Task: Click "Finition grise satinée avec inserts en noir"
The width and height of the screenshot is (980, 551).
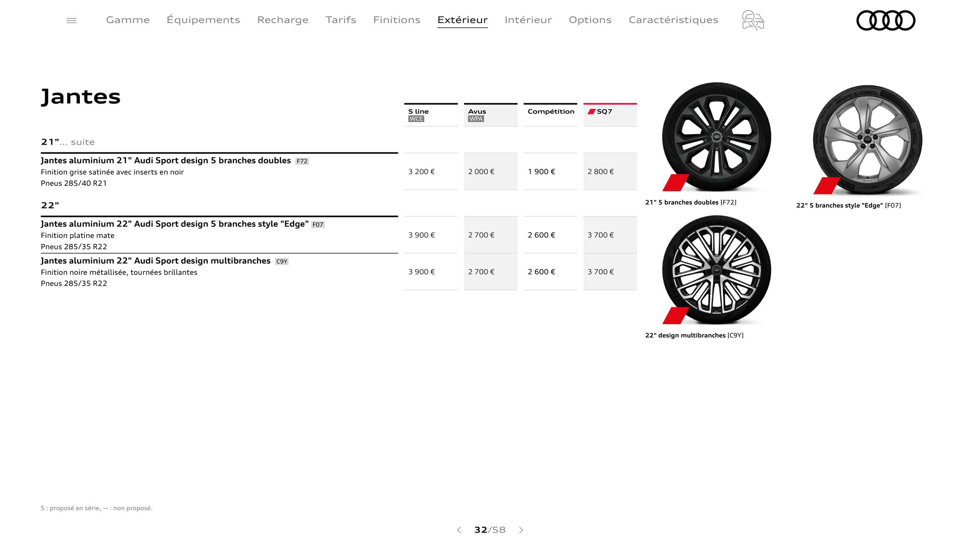Action: pos(112,172)
